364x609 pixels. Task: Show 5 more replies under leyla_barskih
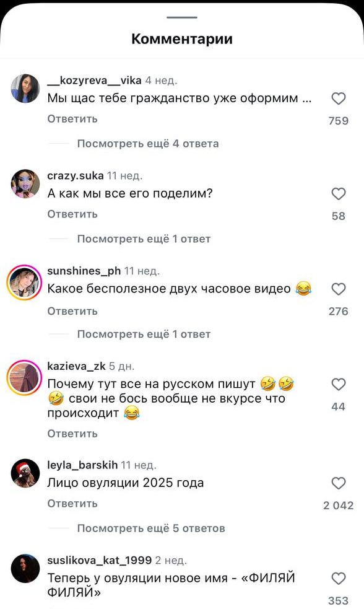[x=151, y=528]
